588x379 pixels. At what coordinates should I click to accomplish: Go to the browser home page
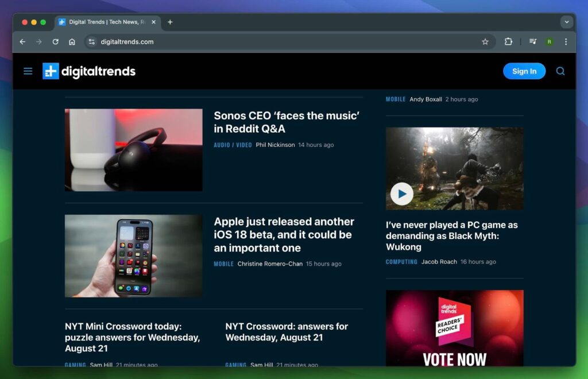tap(72, 41)
